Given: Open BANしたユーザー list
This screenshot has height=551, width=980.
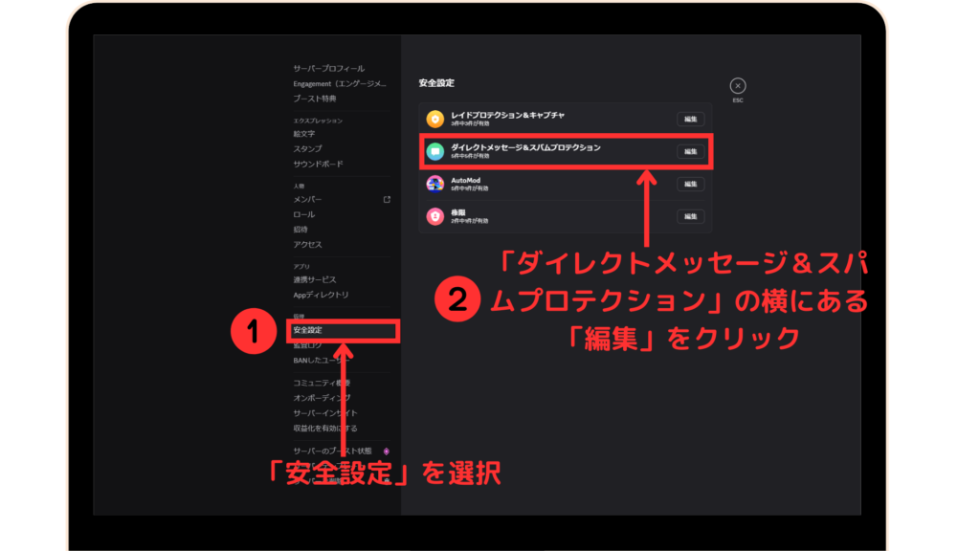Looking at the screenshot, I should point(321,361).
